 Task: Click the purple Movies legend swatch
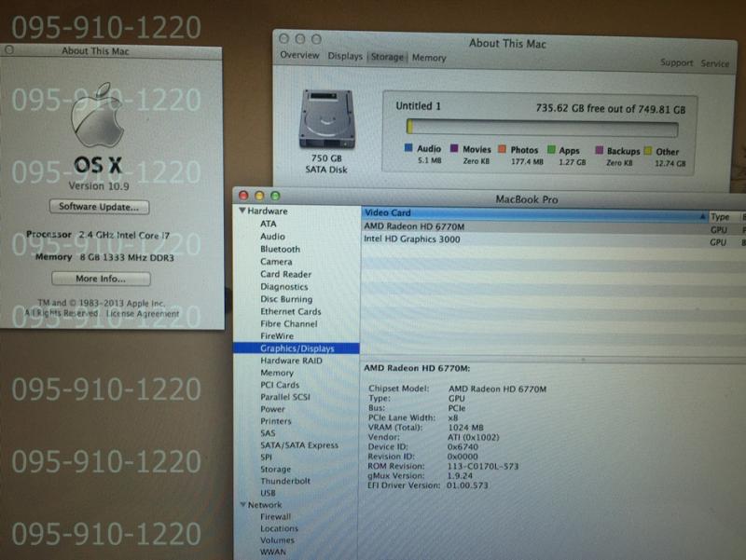(x=454, y=148)
